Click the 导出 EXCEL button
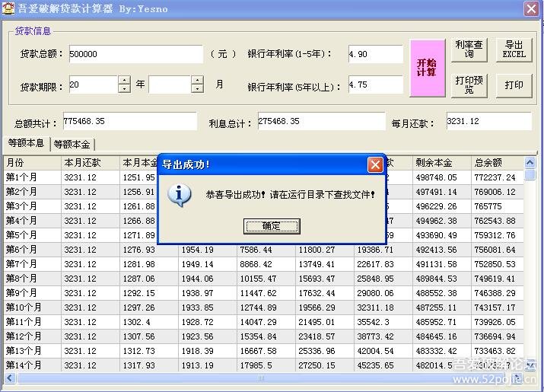 pyautogui.click(x=514, y=49)
